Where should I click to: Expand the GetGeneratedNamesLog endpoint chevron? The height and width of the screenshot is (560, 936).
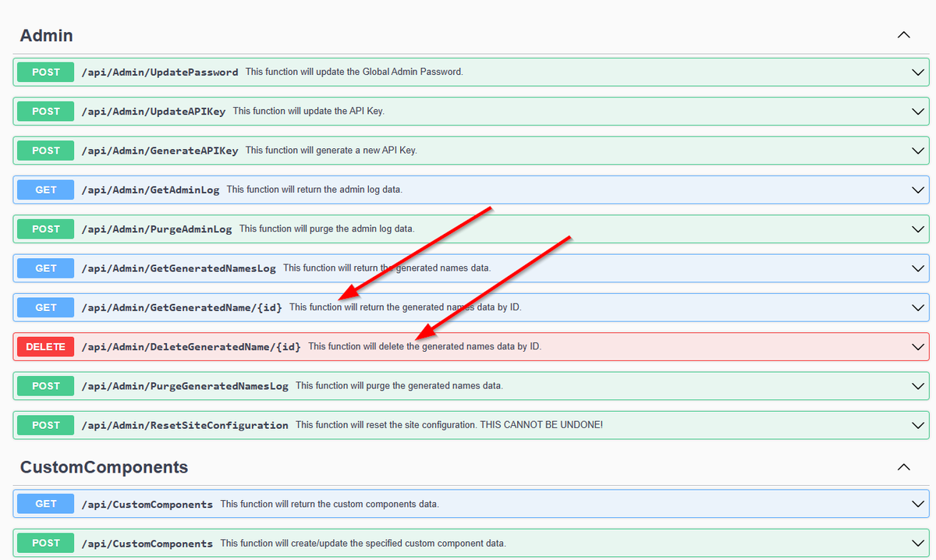pyautogui.click(x=918, y=268)
